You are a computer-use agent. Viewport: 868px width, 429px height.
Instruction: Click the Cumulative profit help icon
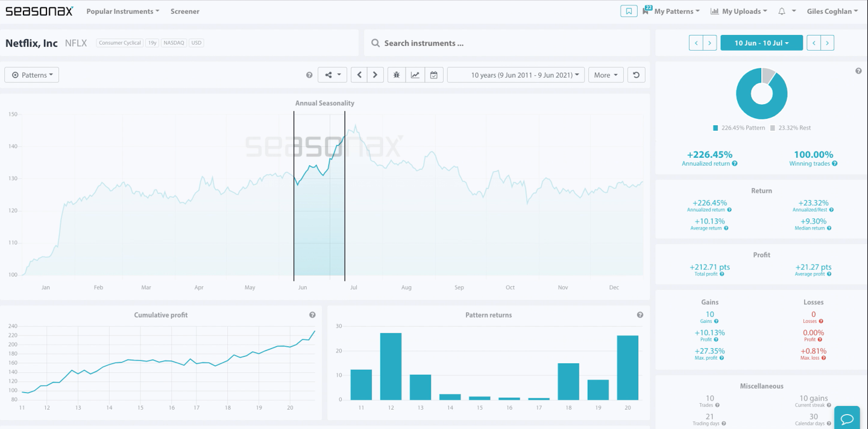[x=312, y=315]
